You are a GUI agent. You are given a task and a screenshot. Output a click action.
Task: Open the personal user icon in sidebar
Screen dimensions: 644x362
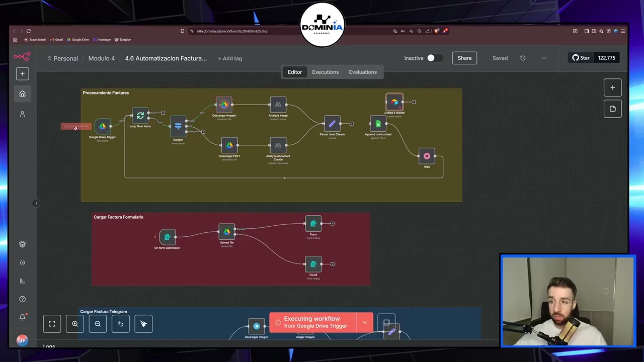pos(22,114)
